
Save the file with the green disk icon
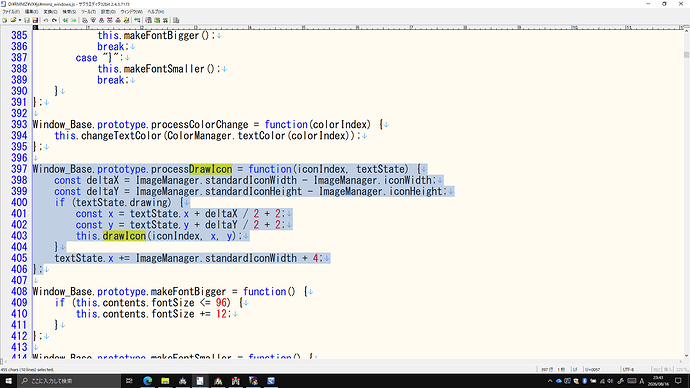pos(27,20)
